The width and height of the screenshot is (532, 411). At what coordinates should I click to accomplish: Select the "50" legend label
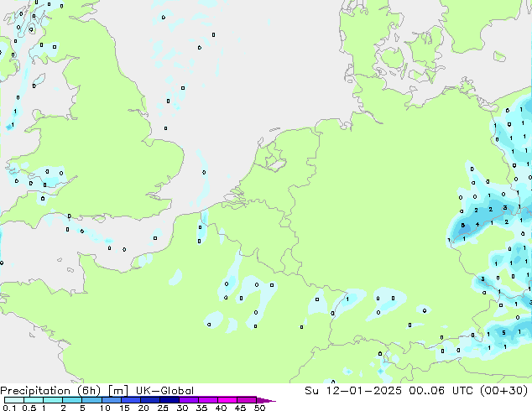[259, 408]
